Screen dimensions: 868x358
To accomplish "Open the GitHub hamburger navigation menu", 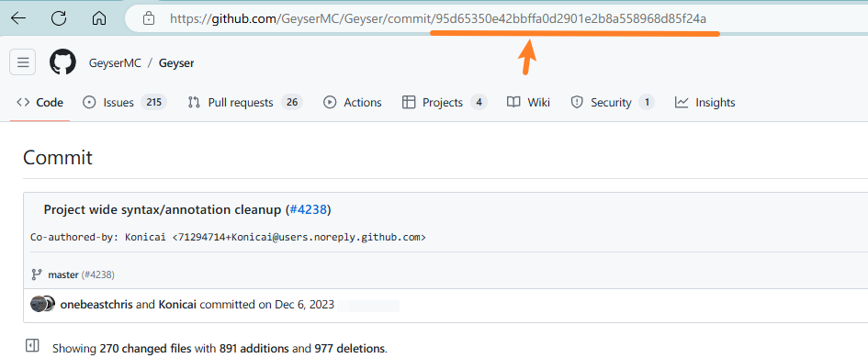I will pos(23,62).
